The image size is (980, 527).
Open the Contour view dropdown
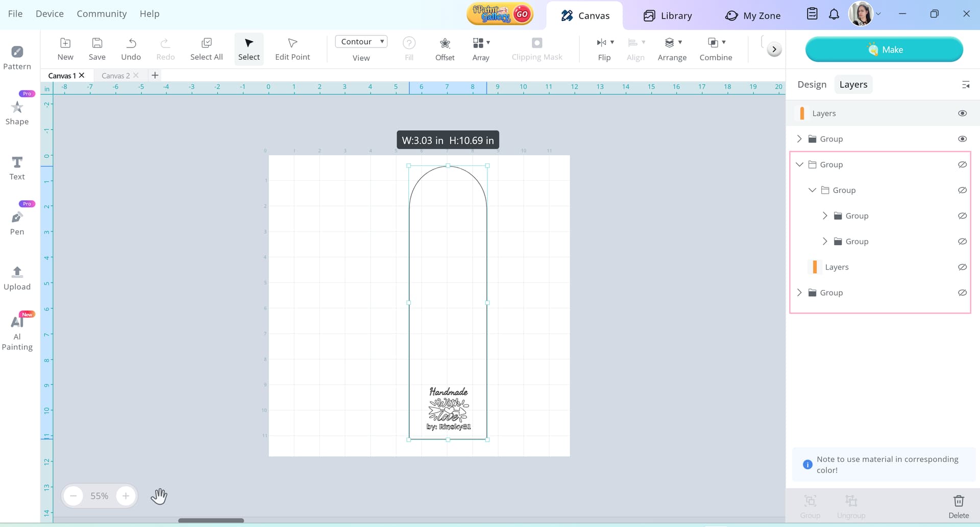[361, 42]
